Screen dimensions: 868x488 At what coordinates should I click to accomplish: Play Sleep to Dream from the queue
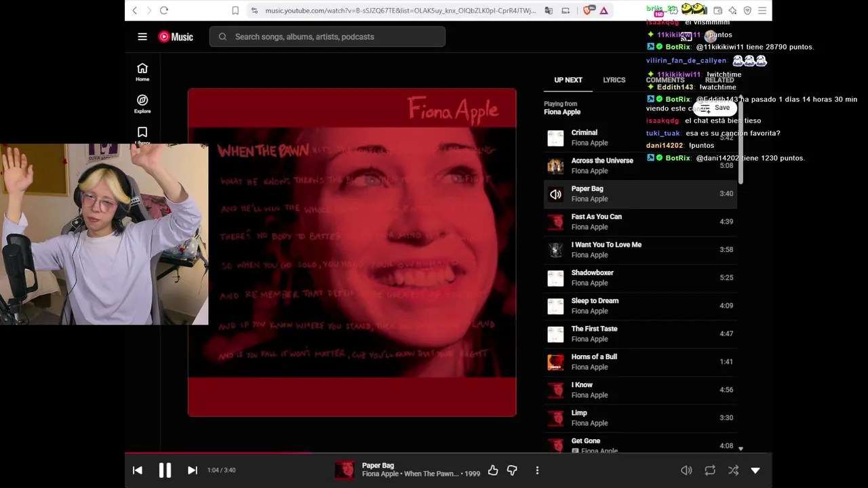tap(639, 306)
